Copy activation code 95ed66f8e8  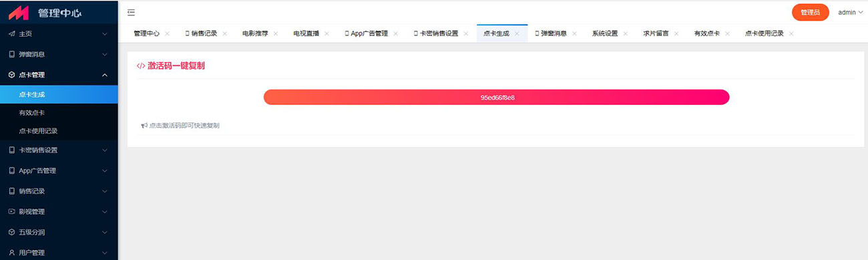point(497,97)
